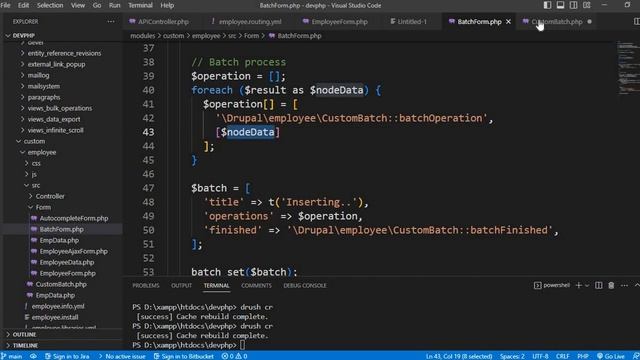Open EmployeeData.php file
This screenshot has height=360, width=640.
(x=67, y=262)
